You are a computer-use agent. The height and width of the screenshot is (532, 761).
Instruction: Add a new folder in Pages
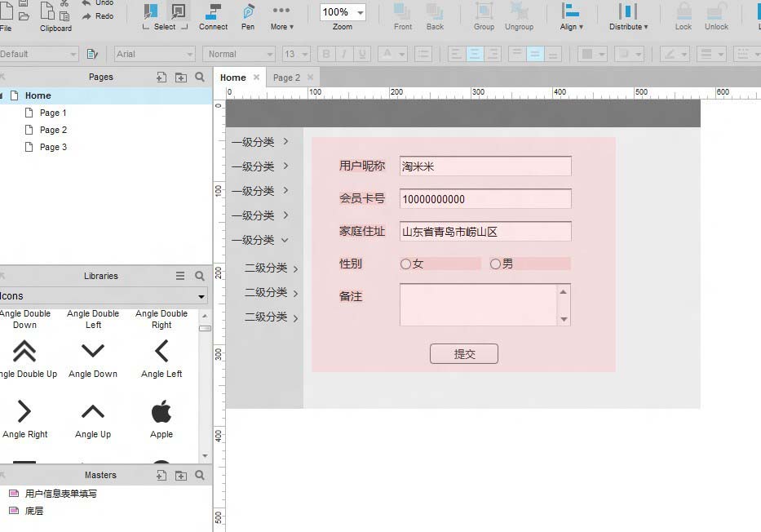[180, 77]
